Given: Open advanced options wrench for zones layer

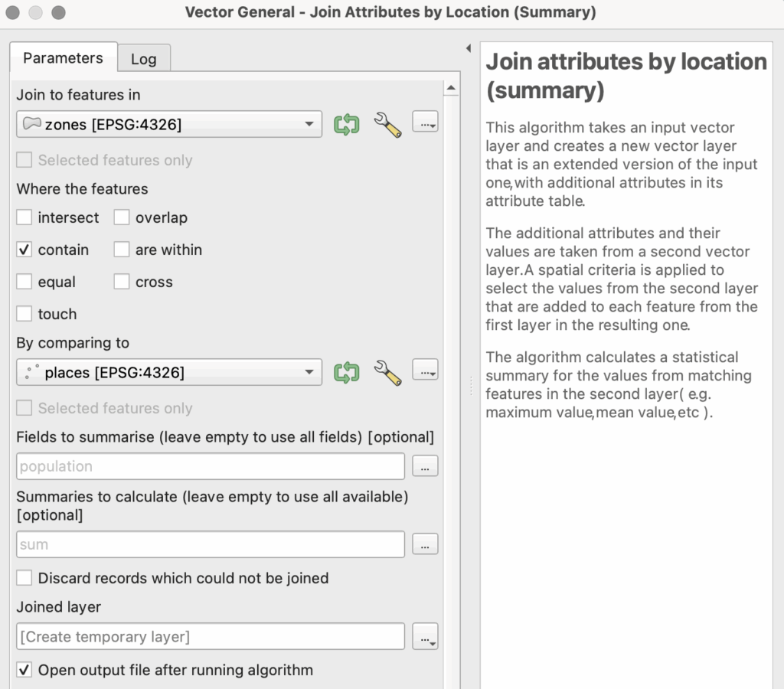Looking at the screenshot, I should [387, 124].
